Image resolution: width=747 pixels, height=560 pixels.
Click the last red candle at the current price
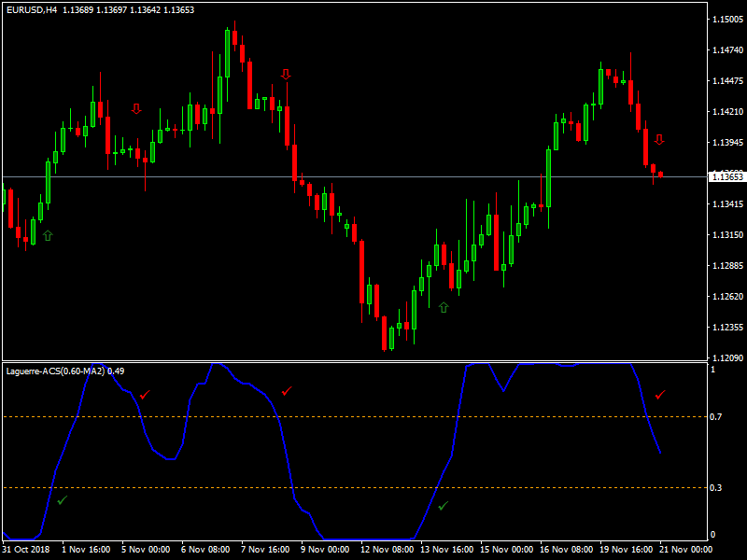point(661,175)
